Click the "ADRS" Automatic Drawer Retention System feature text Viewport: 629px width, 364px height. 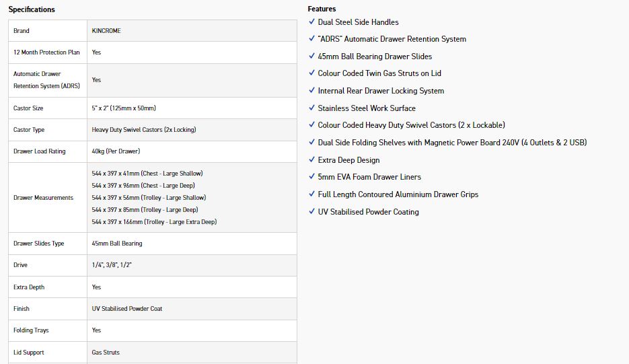392,39
